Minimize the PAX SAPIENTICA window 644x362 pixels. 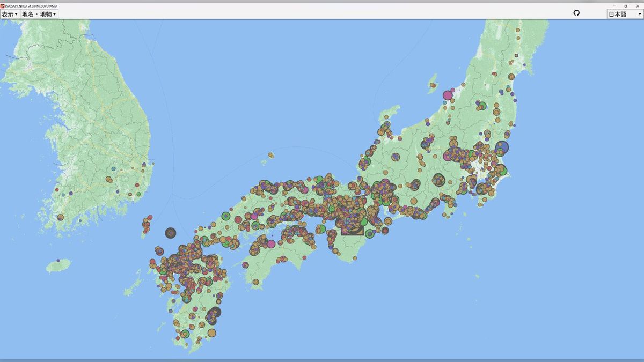614,6
